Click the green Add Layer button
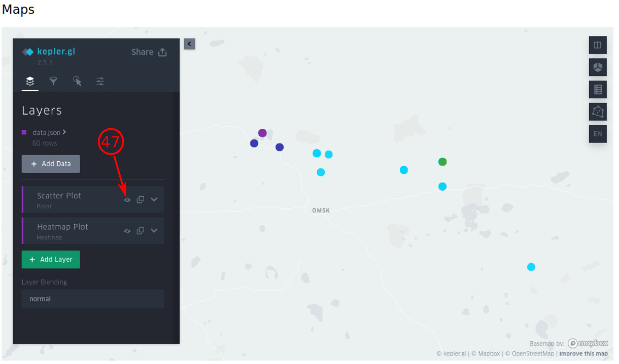The width and height of the screenshot is (619, 364). coord(51,260)
